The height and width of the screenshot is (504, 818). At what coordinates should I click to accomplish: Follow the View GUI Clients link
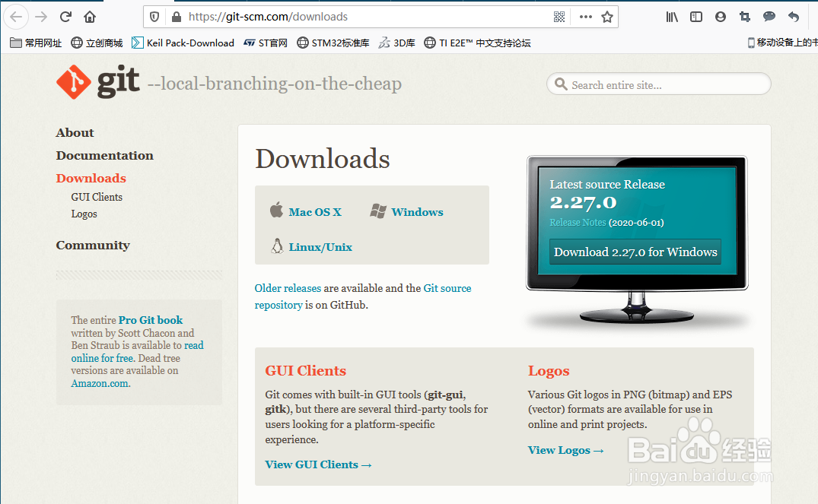(318, 464)
